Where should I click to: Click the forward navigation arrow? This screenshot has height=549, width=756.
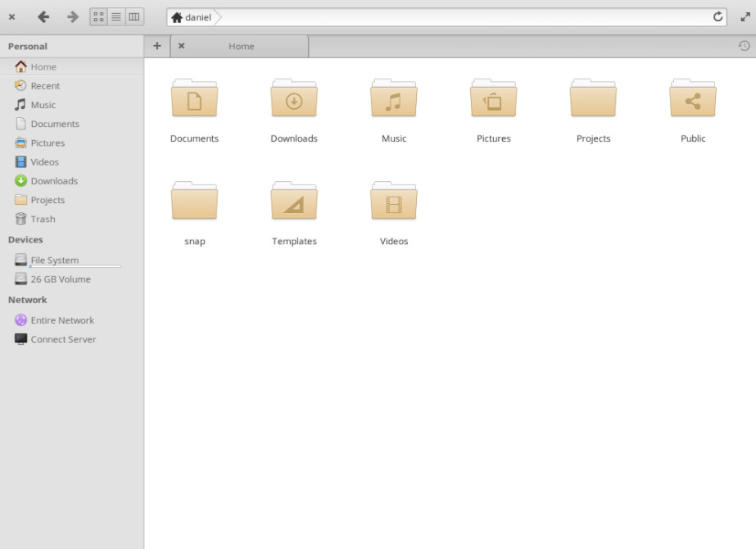pos(72,16)
